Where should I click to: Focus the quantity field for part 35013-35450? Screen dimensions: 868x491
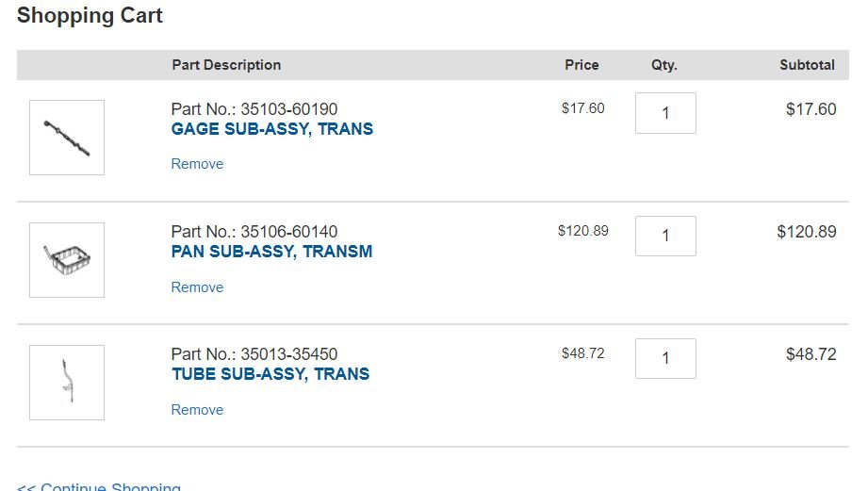[x=665, y=358]
